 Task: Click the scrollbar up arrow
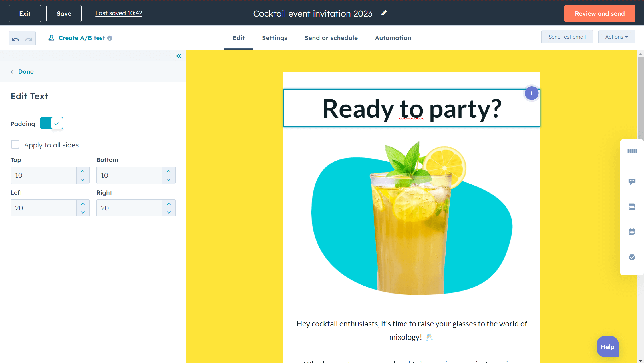click(x=641, y=54)
